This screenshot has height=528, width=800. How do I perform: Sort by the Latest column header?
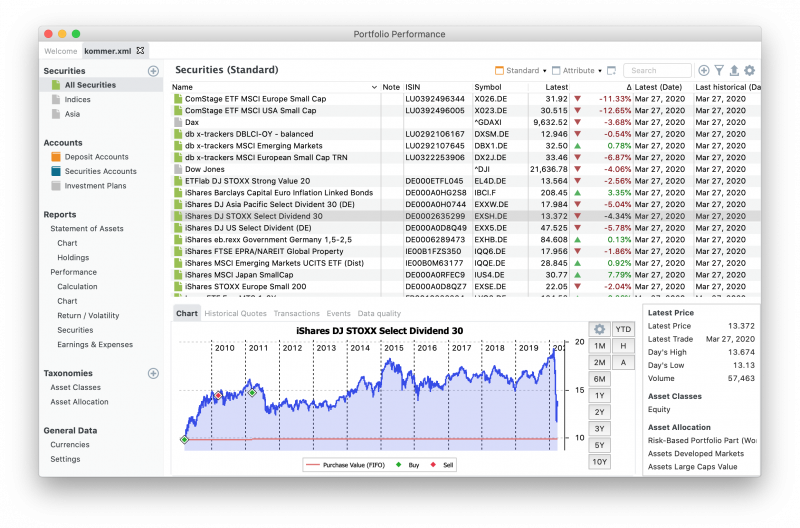(x=549, y=87)
